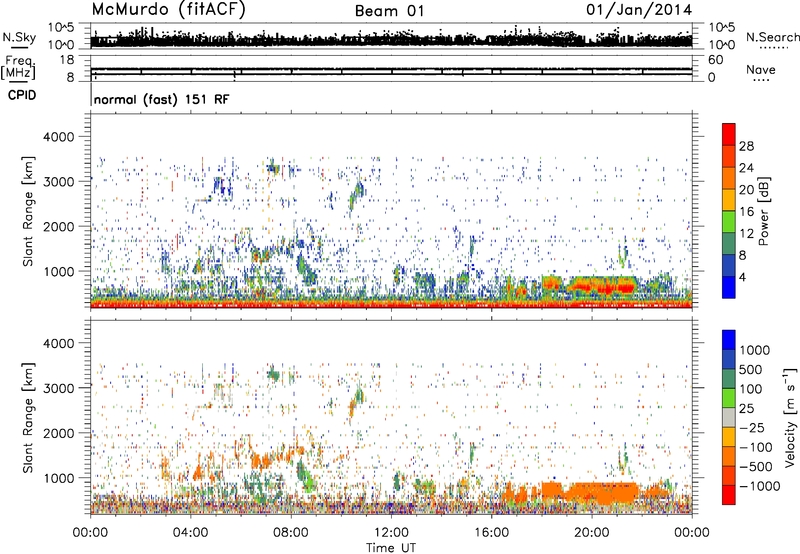Viewport: 800px width, 554px height.
Task: Click the '08:00' time axis tick label
Action: click(291, 533)
